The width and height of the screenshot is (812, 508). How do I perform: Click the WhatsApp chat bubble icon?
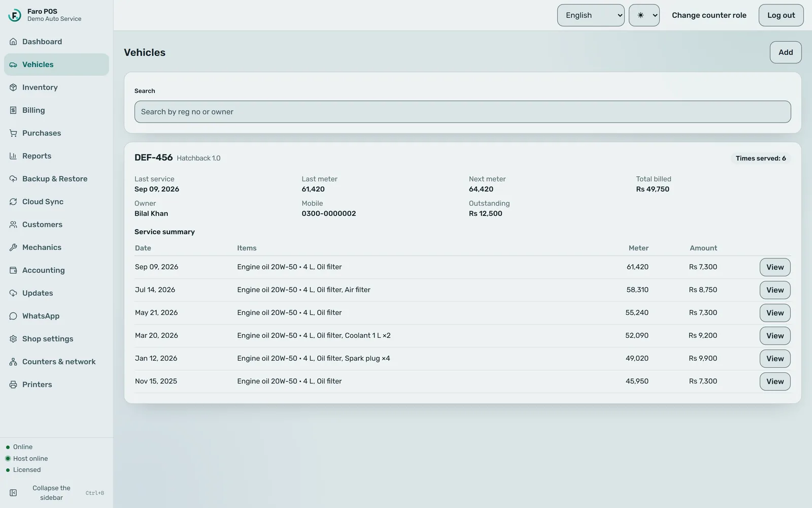[13, 316]
